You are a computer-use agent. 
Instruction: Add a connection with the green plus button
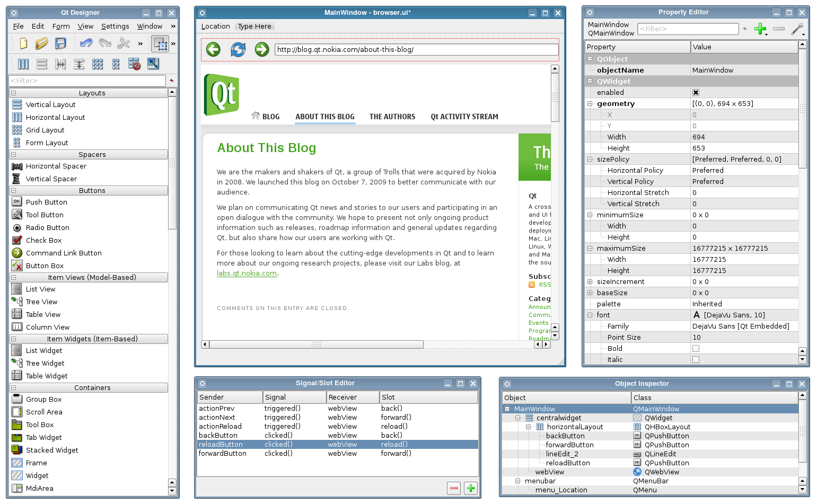point(470,488)
